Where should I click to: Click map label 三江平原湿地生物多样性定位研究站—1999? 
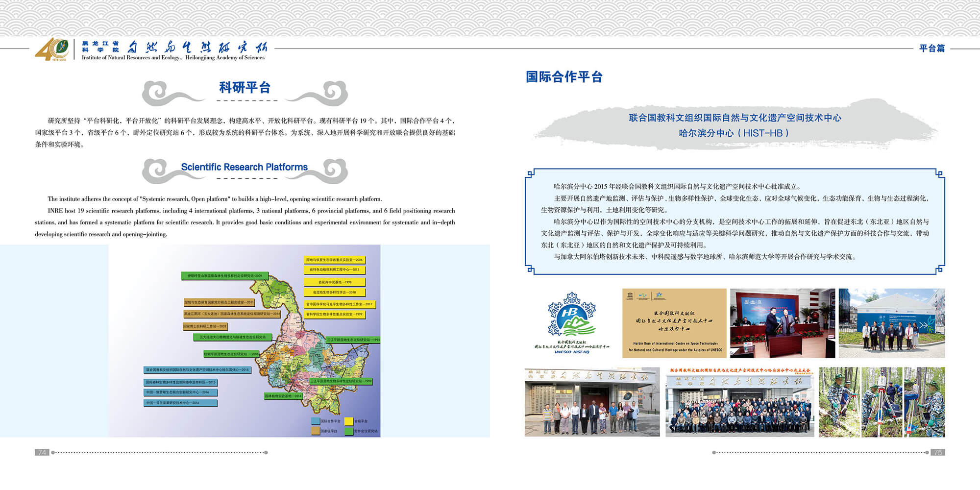[341, 381]
